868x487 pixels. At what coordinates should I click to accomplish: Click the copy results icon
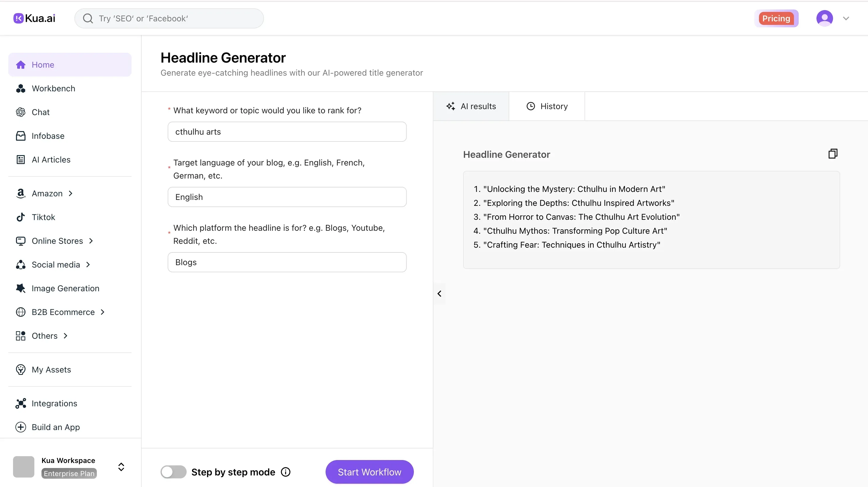(833, 154)
